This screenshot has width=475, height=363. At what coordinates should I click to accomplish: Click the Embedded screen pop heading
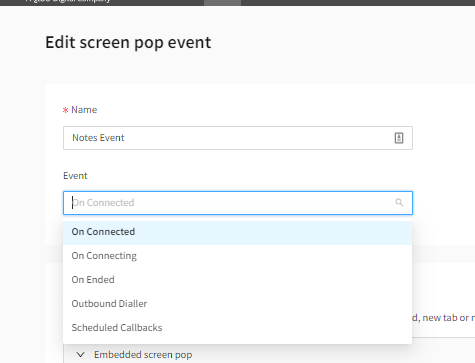(x=143, y=355)
